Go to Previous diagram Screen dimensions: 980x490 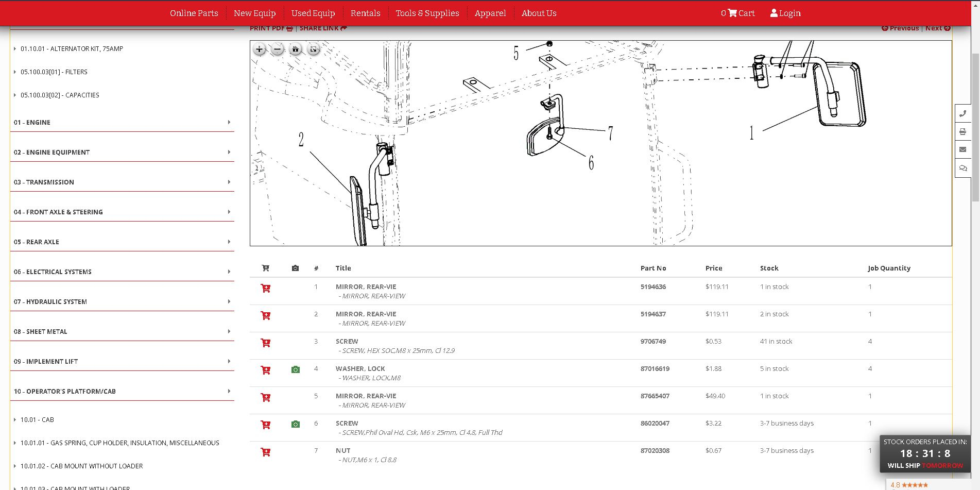coord(900,28)
